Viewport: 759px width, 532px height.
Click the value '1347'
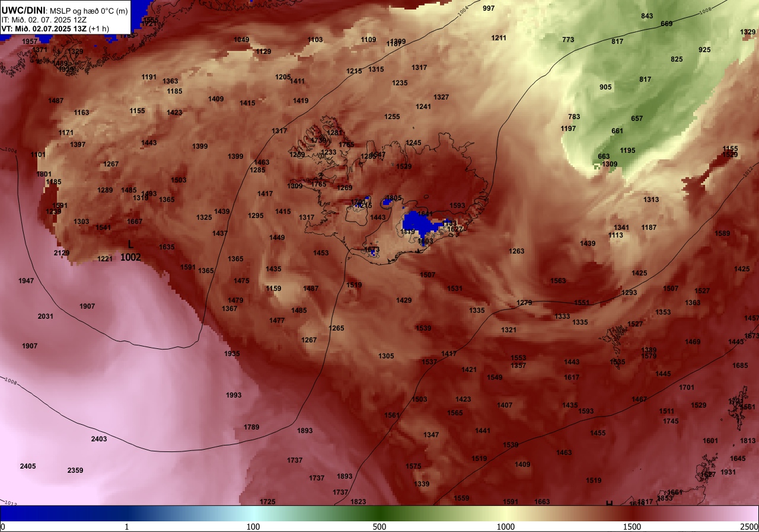click(x=431, y=435)
